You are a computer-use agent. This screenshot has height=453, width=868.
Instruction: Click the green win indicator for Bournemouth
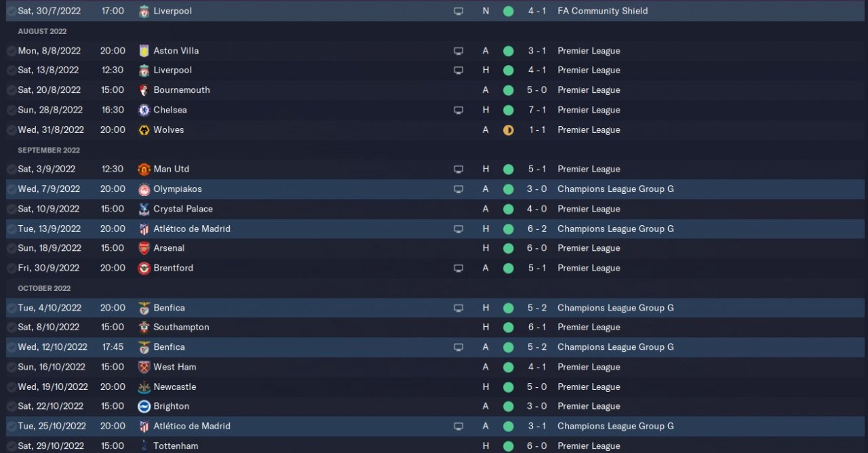(508, 90)
